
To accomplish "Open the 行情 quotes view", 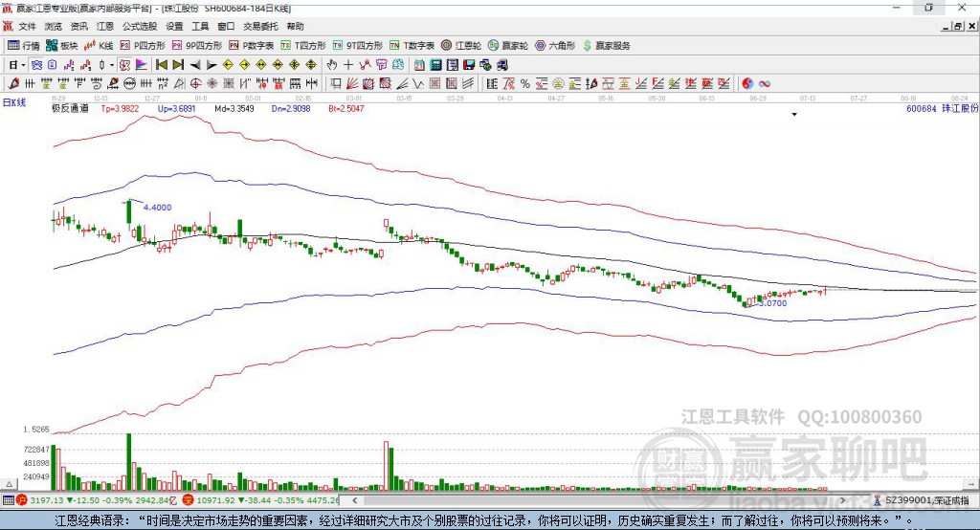I will point(23,46).
